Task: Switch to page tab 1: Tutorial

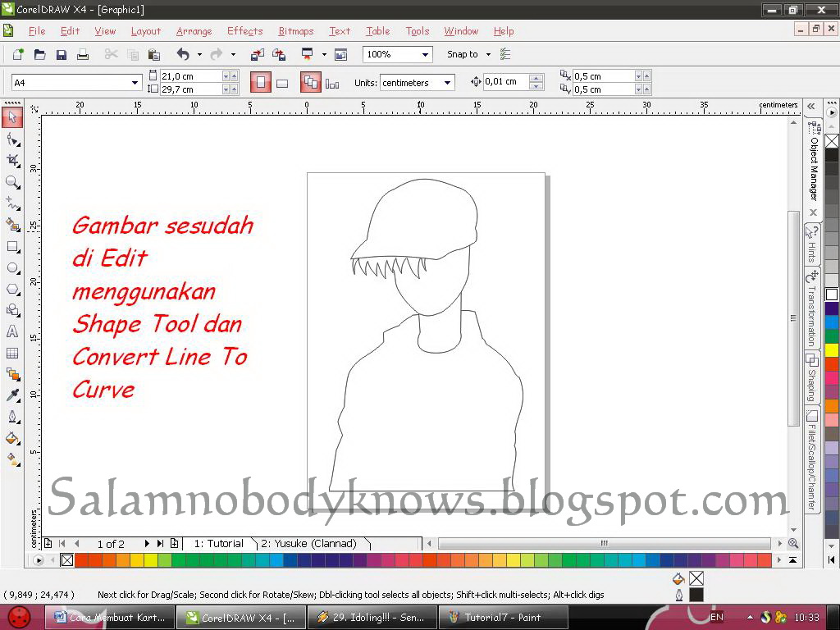Action: pos(218,544)
